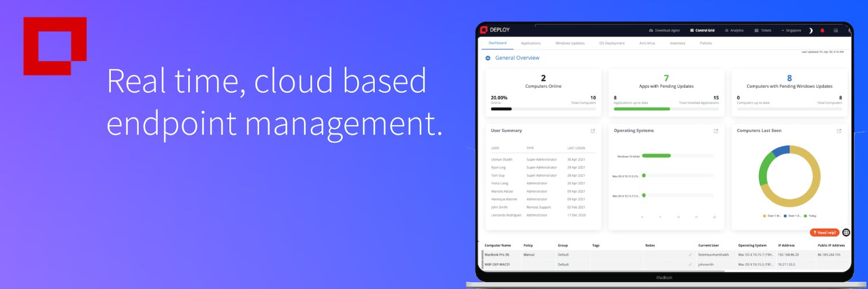
Task: Click IP address 192.168.86.20
Action: (x=789, y=255)
